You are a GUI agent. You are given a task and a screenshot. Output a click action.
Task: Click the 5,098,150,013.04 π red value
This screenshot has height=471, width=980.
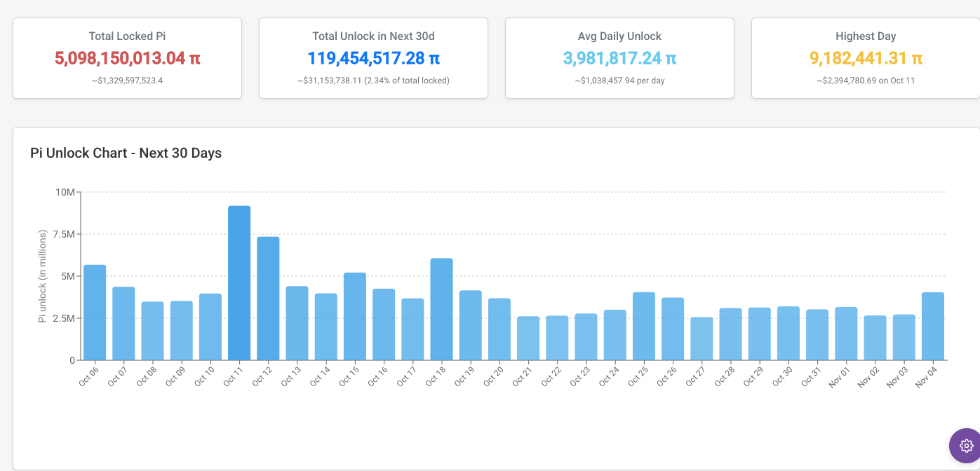coord(127,58)
